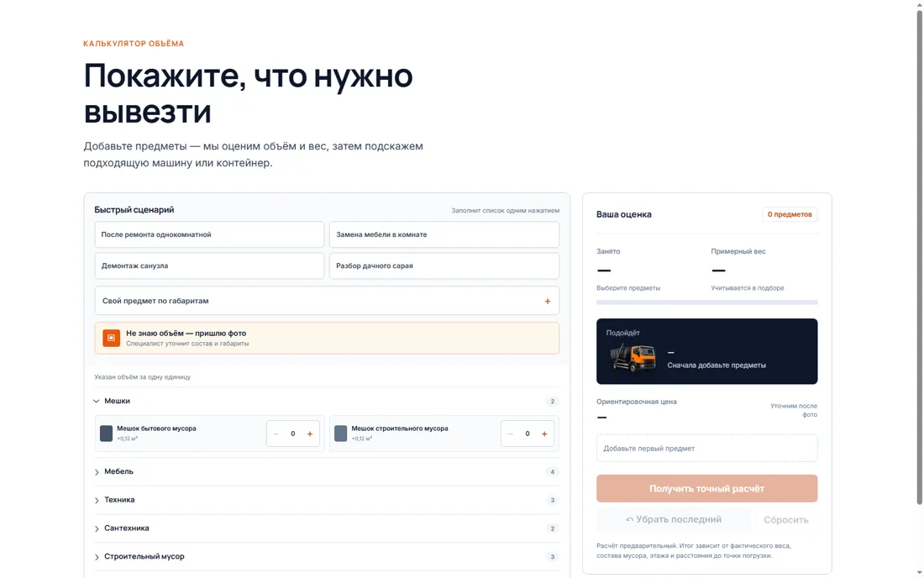Expand the Сантехника category
This screenshot has height=578, width=924.
[x=327, y=528]
